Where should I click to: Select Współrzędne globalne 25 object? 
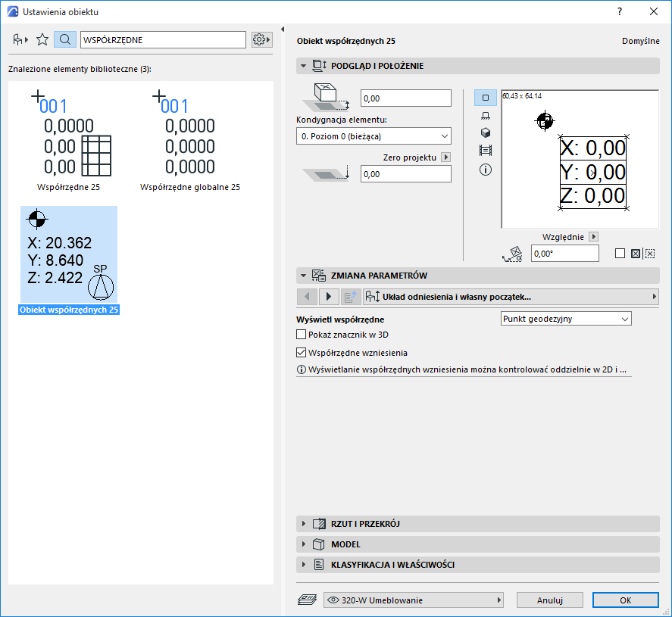tap(190, 142)
